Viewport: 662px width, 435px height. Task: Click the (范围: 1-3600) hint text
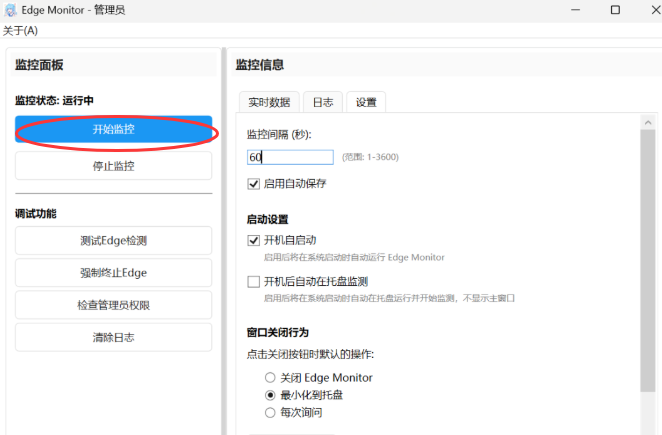click(370, 157)
